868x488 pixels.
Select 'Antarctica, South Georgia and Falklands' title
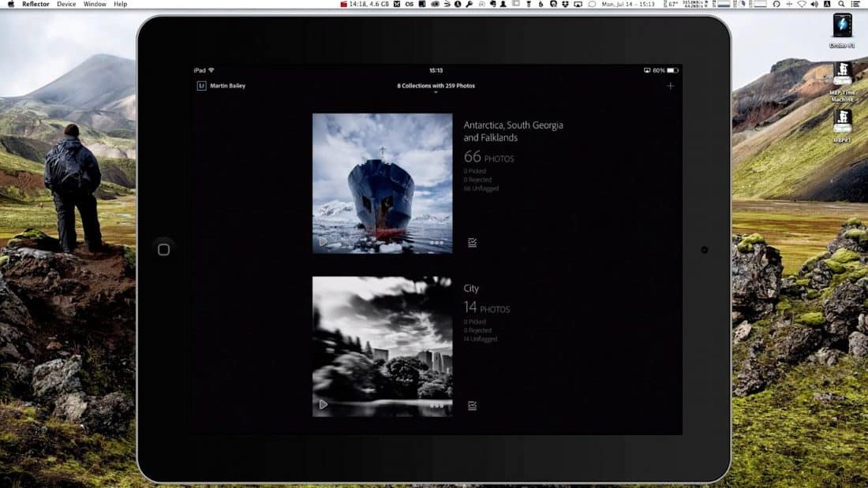(513, 131)
